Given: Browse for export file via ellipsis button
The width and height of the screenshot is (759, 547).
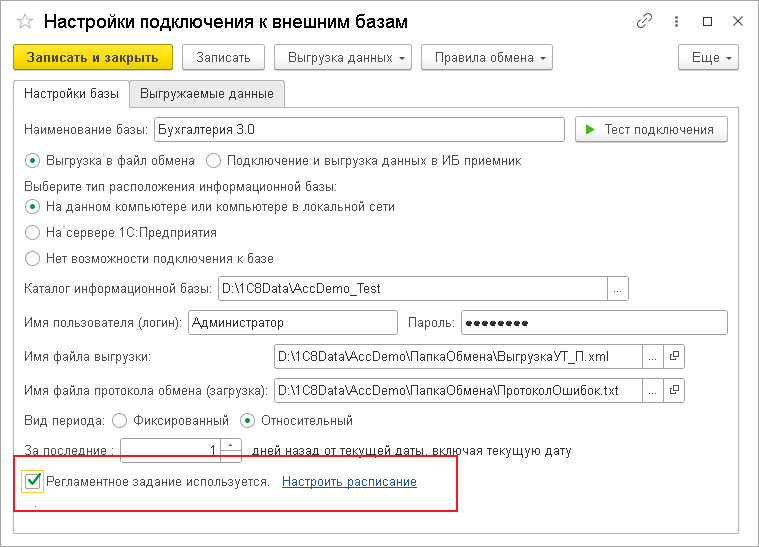Looking at the screenshot, I should tap(652, 355).
